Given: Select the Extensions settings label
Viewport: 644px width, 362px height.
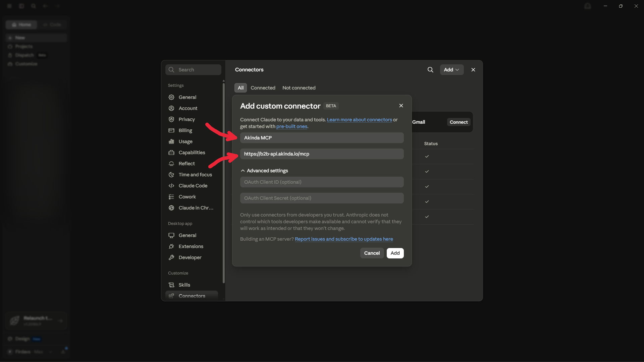Looking at the screenshot, I should (x=191, y=246).
